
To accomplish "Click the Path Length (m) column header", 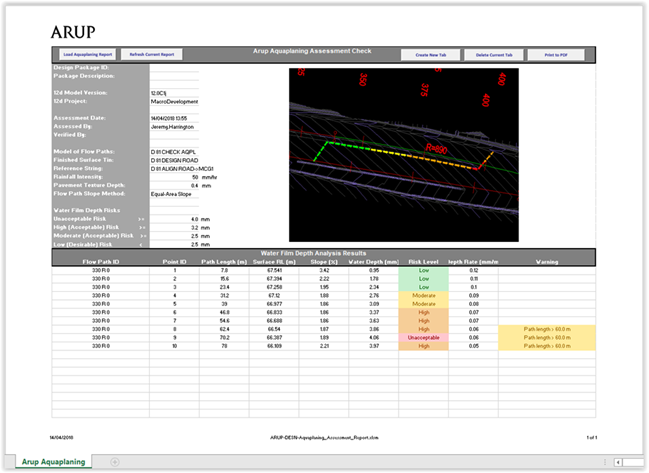I will click(224, 262).
